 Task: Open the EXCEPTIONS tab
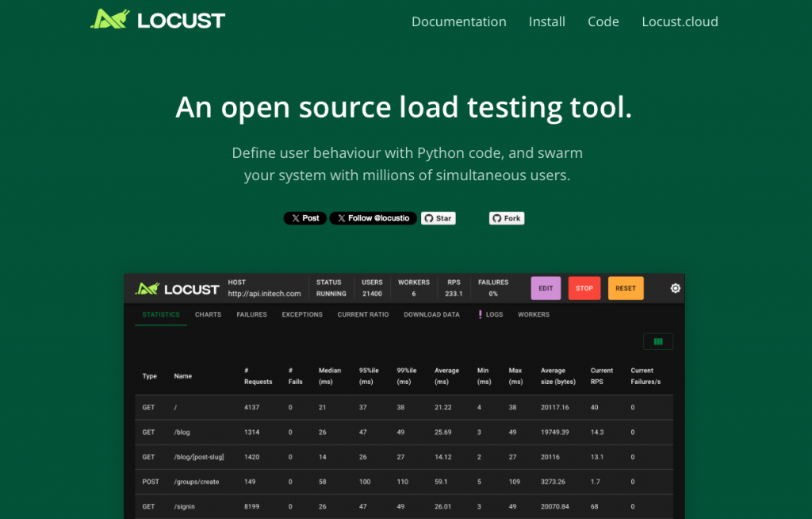(302, 315)
